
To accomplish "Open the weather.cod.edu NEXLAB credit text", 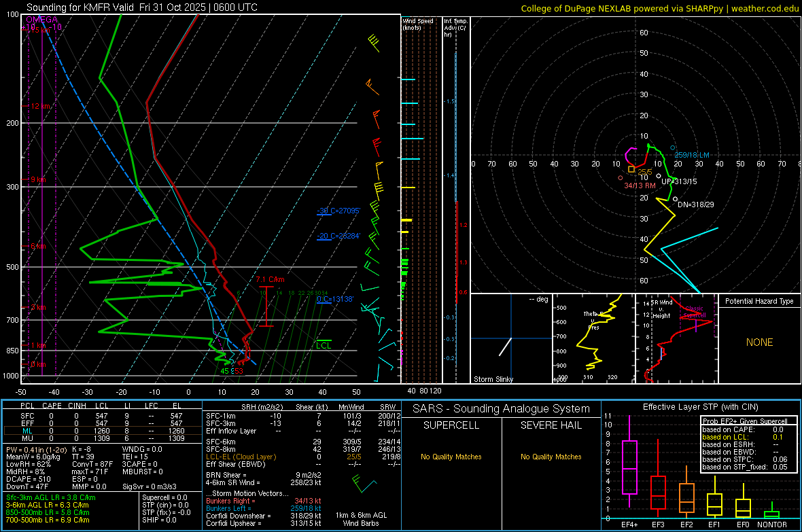I will [x=660, y=8].
